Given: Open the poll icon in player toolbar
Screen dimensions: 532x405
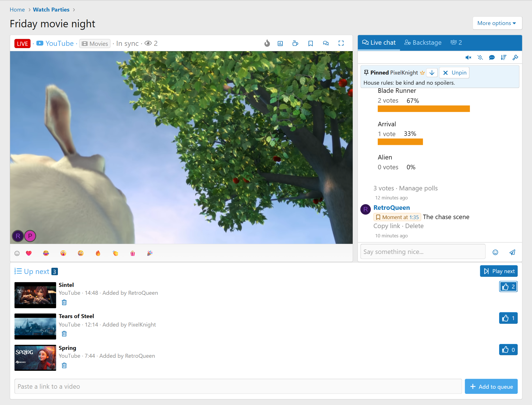Looking at the screenshot, I should click(280, 43).
